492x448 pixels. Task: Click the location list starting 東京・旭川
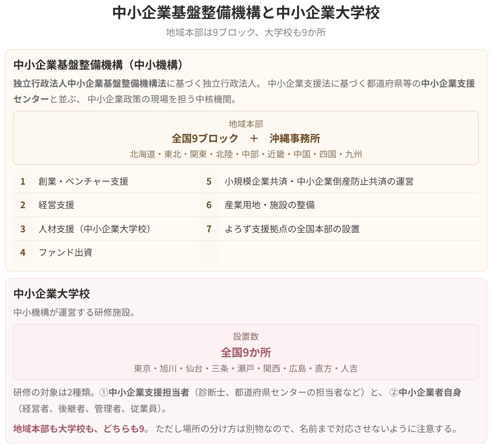(246, 368)
